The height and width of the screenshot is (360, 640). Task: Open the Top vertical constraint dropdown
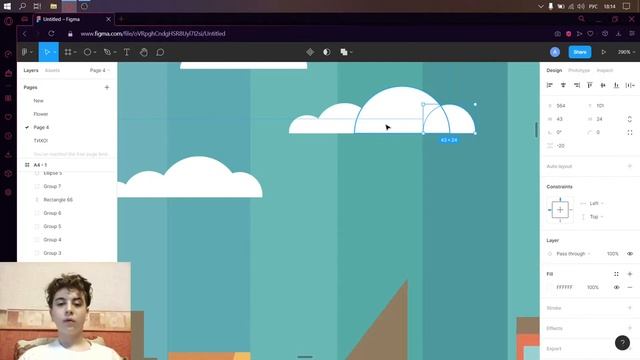tap(596, 217)
